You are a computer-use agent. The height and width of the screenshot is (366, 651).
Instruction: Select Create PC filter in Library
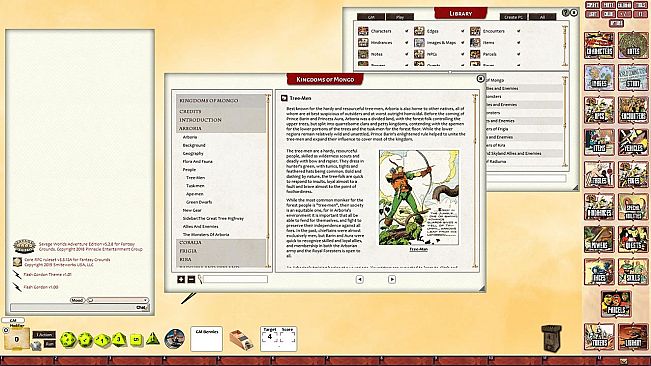tap(514, 17)
